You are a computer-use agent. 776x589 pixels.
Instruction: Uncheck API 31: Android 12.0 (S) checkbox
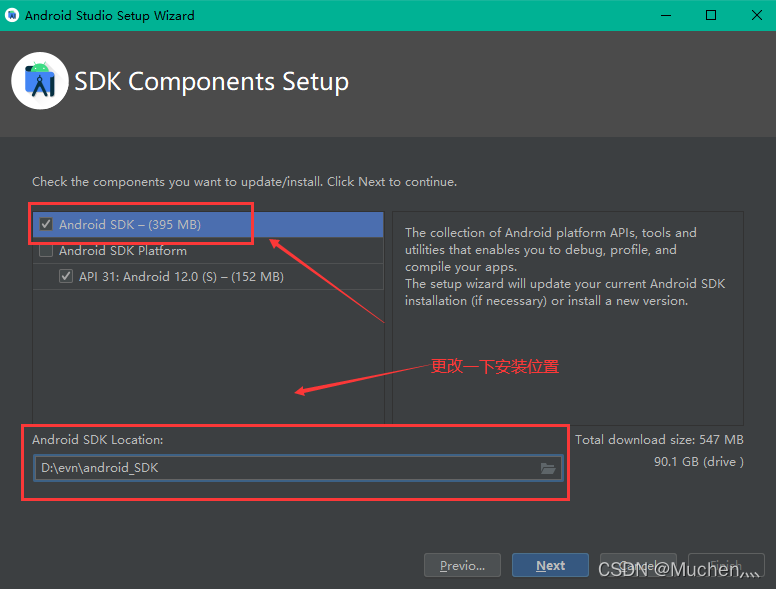click(66, 276)
